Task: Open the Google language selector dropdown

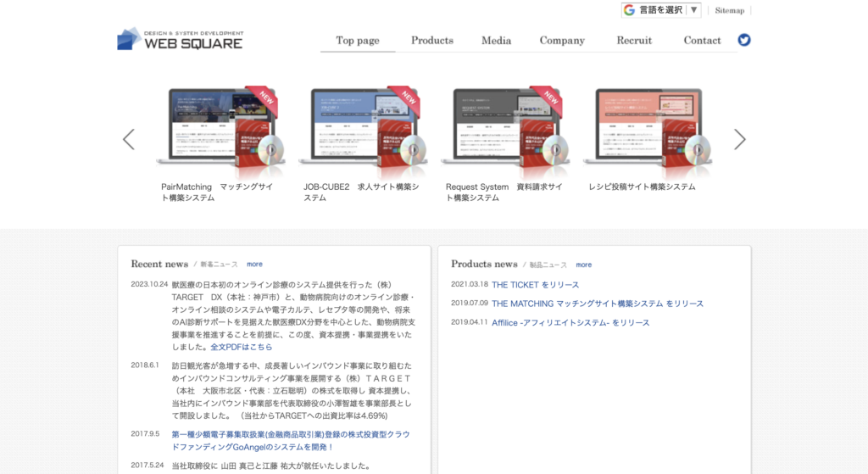Action: pyautogui.click(x=662, y=10)
